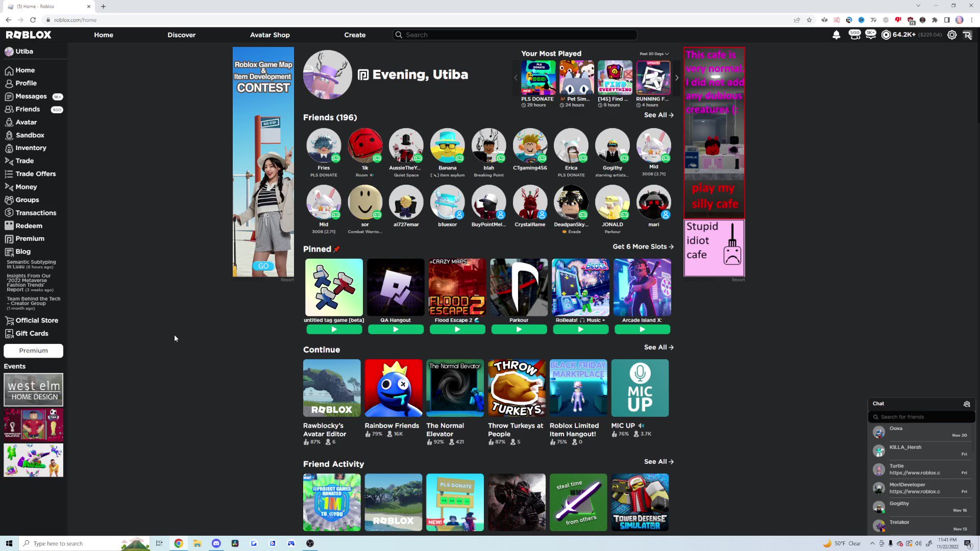980x551 pixels.
Task: Open Profile in the sidebar
Action: click(x=21, y=83)
